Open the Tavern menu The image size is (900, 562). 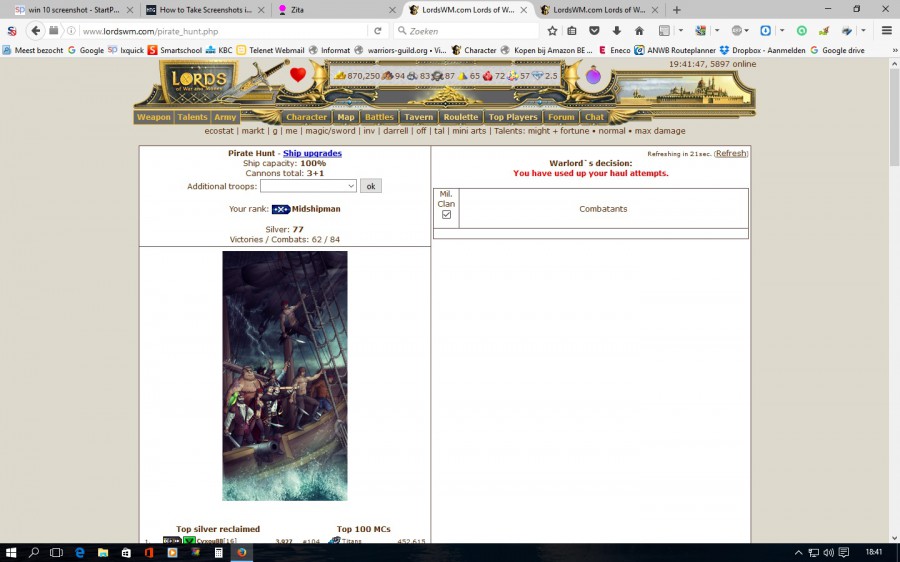[418, 117]
